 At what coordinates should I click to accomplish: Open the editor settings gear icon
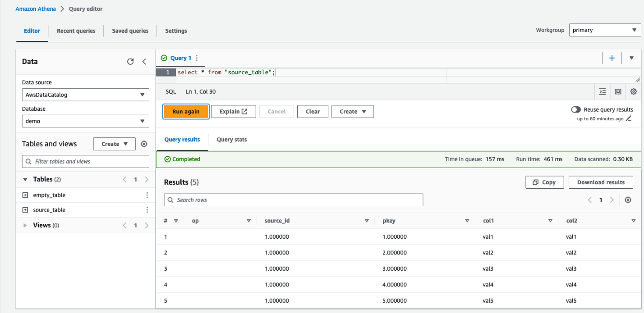[x=633, y=91]
